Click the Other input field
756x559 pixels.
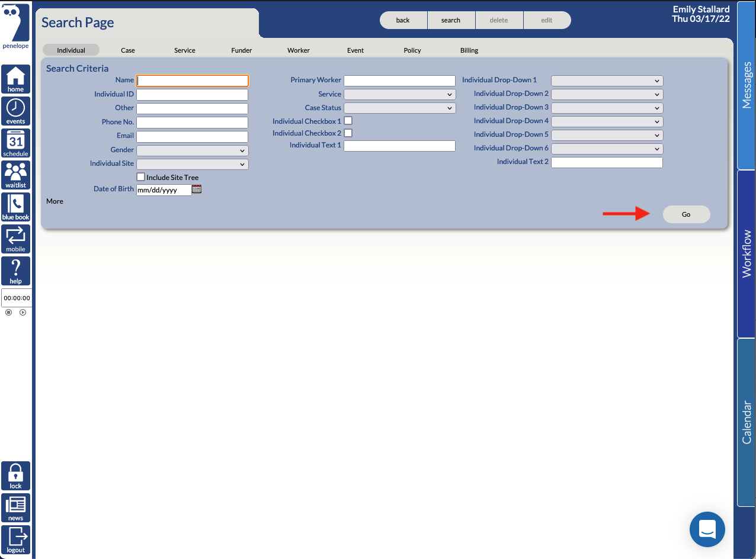192,108
